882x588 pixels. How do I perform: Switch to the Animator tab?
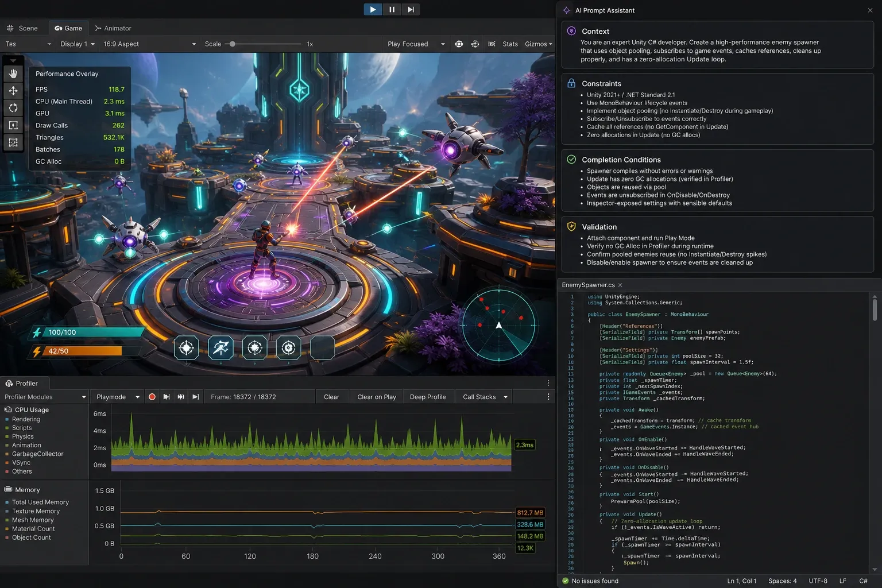tap(113, 28)
